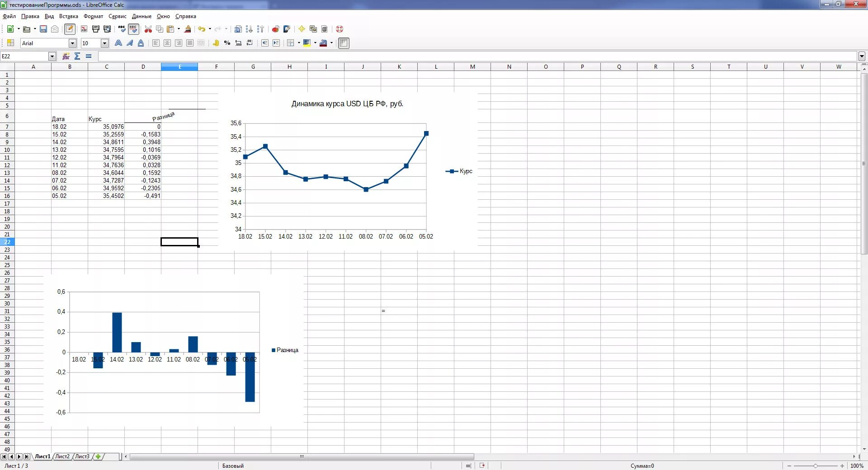Open the Font Name dropdown

(72, 43)
